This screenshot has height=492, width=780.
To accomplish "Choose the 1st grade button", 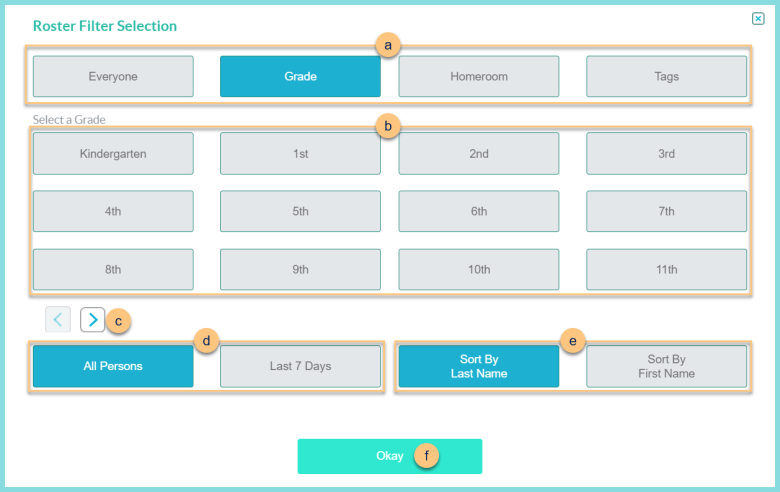I will [x=300, y=153].
